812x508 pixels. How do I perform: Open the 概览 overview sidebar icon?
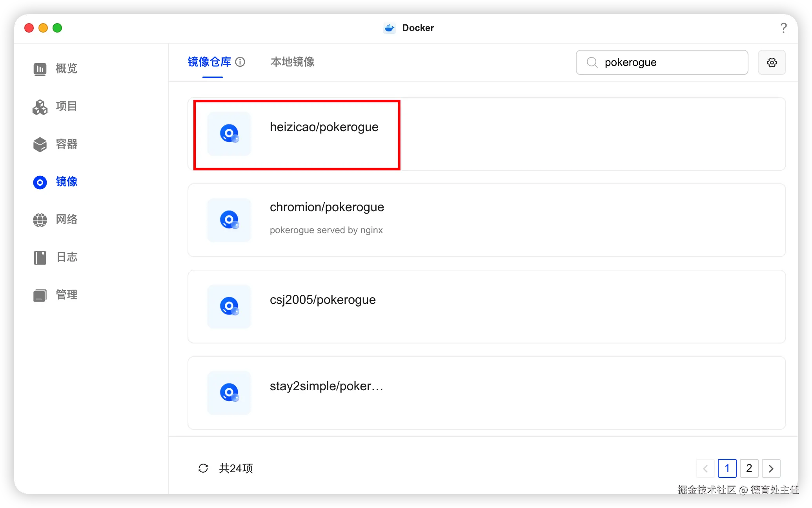40,69
